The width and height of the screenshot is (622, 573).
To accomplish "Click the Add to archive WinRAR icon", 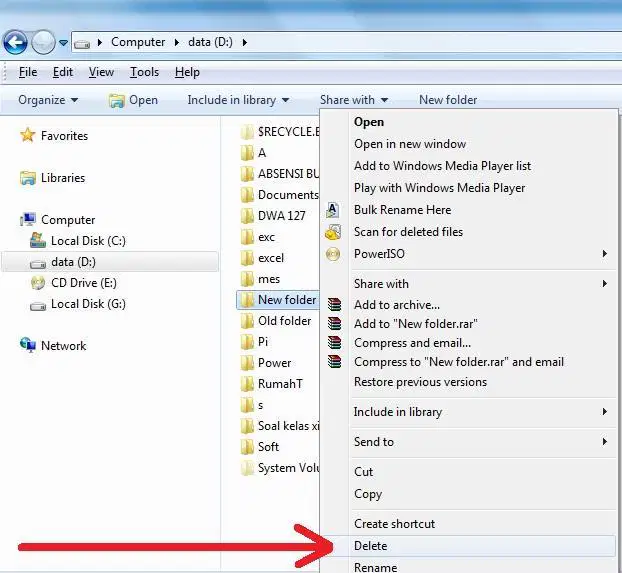I will coord(334,304).
